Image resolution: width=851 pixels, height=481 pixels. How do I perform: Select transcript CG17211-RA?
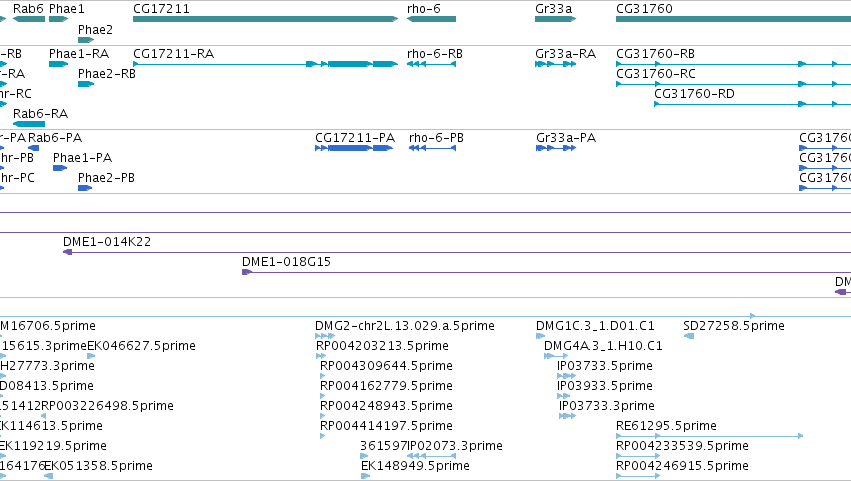265,64
